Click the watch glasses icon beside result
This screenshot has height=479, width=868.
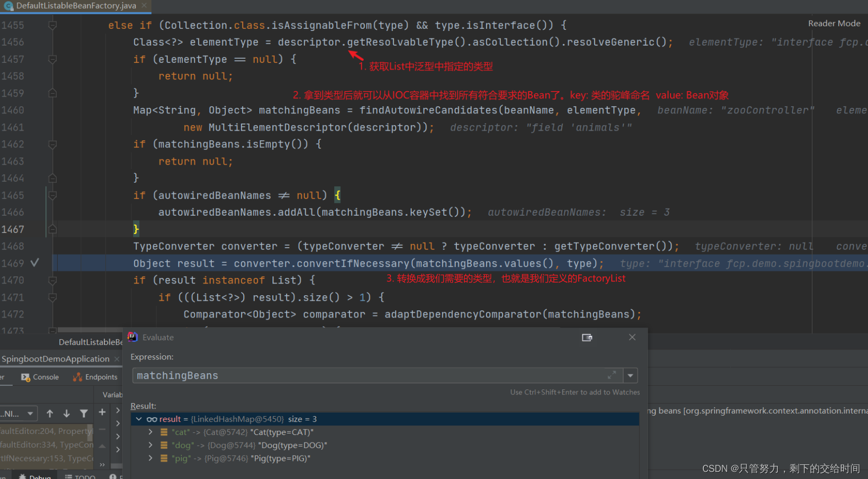point(152,419)
